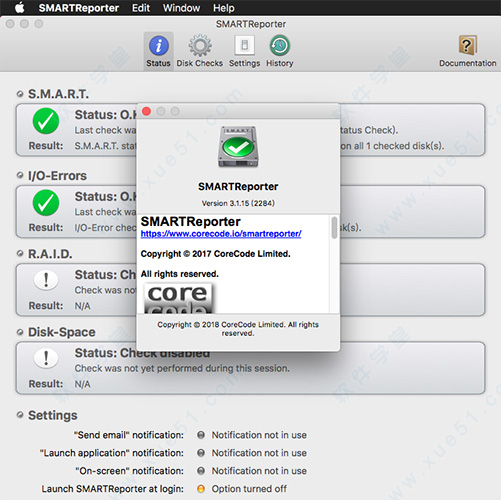Click "Option turned off" text

pyautogui.click(x=249, y=489)
